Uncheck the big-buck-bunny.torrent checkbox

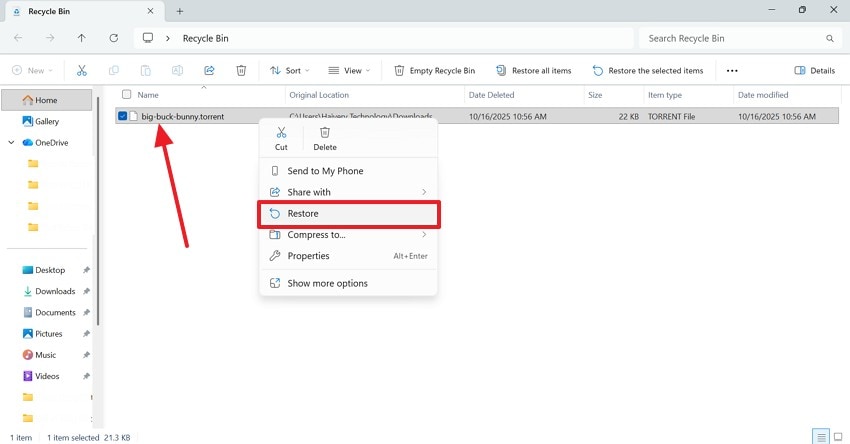tap(123, 116)
